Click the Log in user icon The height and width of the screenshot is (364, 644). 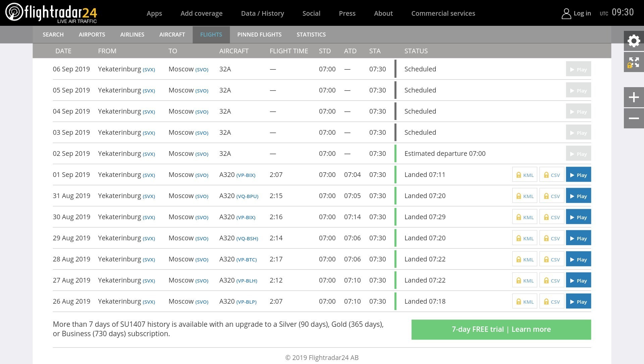tap(566, 14)
